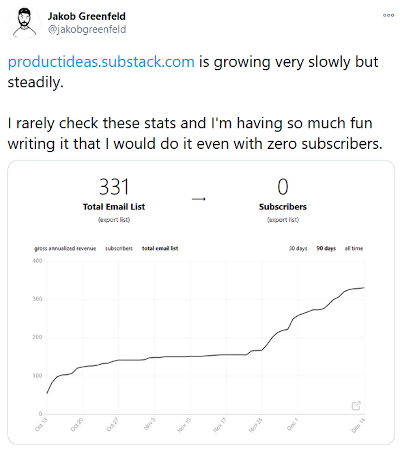Click Jakob Greenfeld's profile avatar
Screen dimensions: 400x450
tap(23, 23)
